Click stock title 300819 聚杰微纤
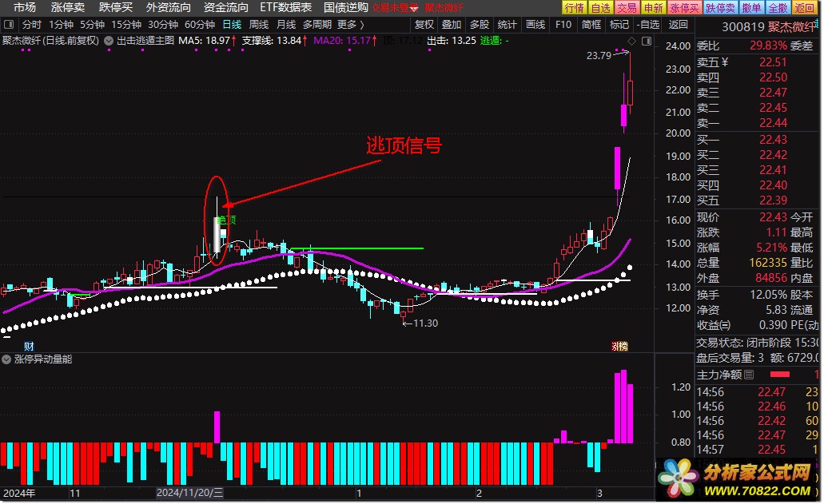 [768, 27]
